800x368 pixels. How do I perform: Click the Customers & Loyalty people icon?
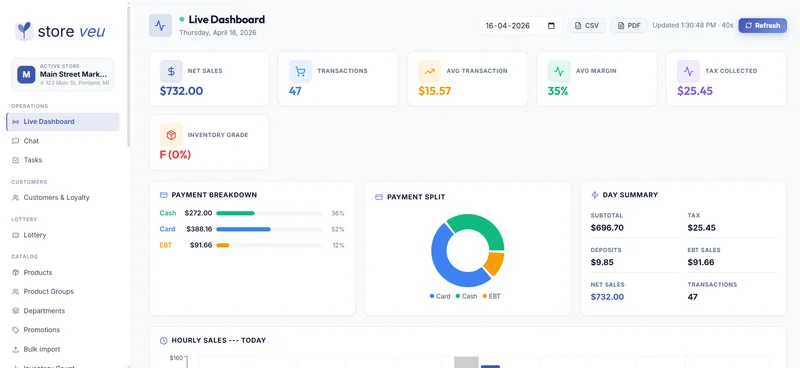click(x=15, y=198)
